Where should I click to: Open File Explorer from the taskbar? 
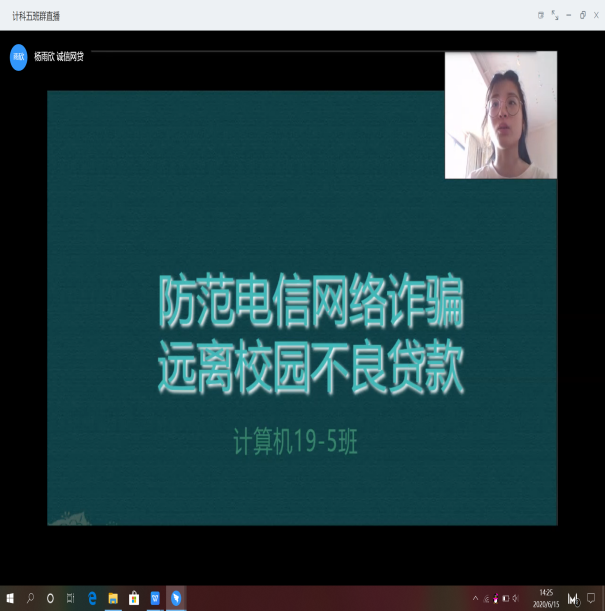[x=113, y=598]
